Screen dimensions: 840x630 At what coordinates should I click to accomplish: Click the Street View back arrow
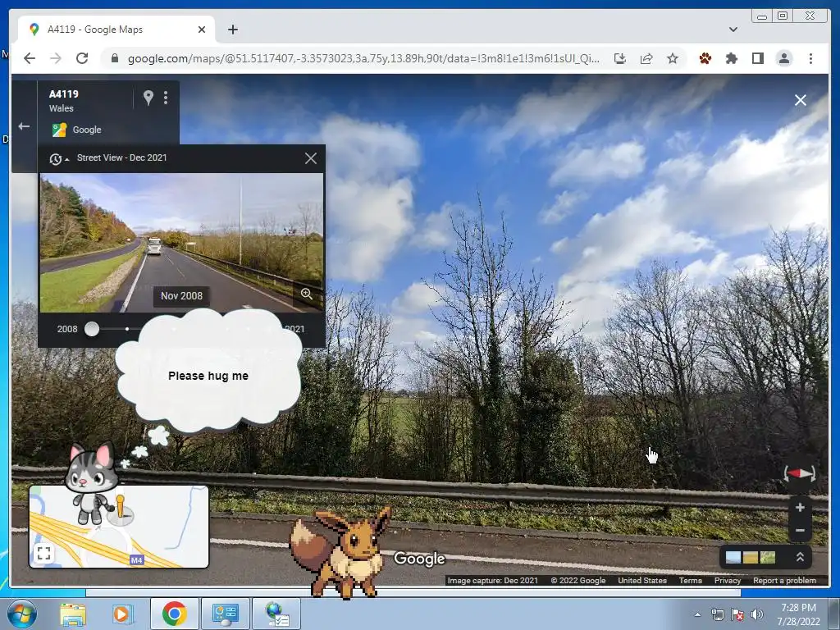pyautogui.click(x=24, y=126)
